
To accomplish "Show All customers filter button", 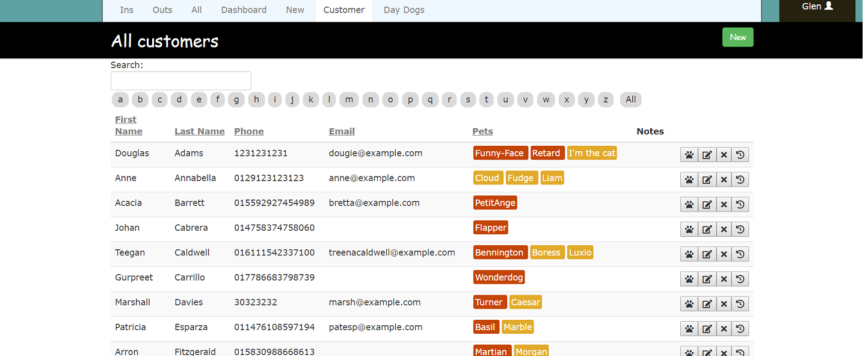I will 631,99.
